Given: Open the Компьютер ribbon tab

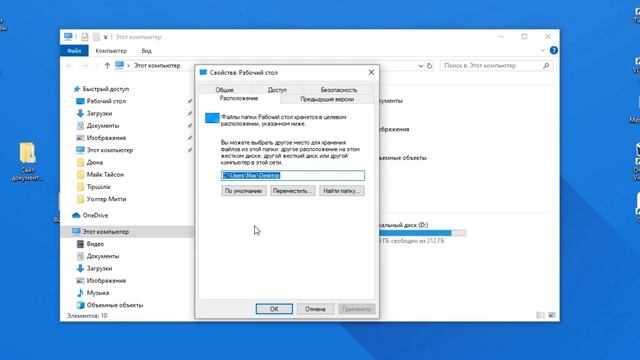Looking at the screenshot, I should click(111, 51).
